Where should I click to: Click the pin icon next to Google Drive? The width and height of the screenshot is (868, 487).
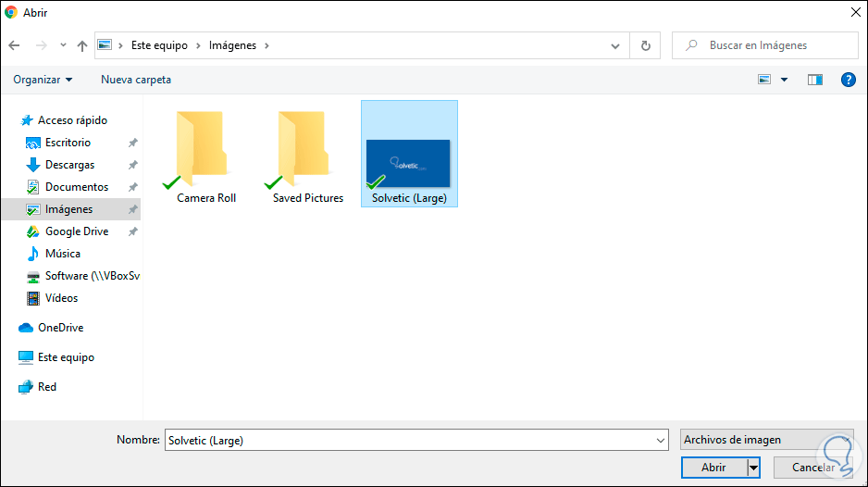pos(133,231)
